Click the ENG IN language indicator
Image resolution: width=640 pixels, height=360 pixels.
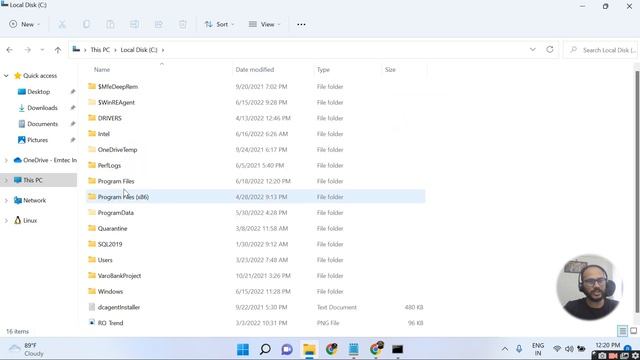538,349
